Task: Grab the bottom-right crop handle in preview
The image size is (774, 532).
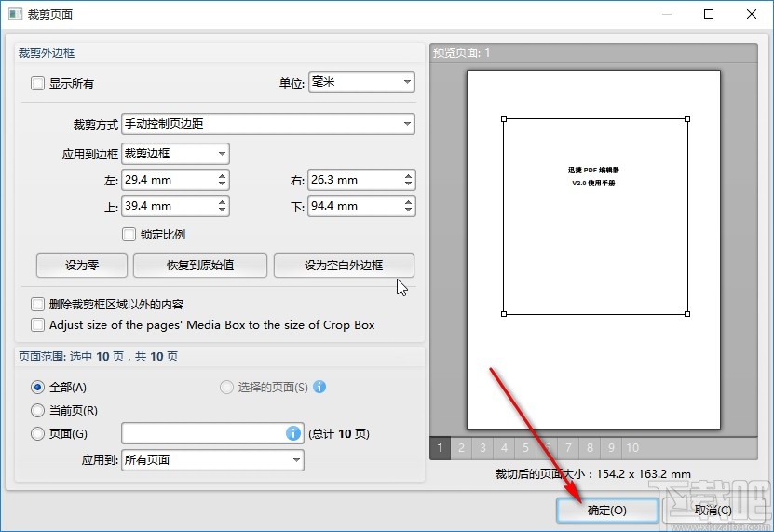Action: tap(687, 314)
